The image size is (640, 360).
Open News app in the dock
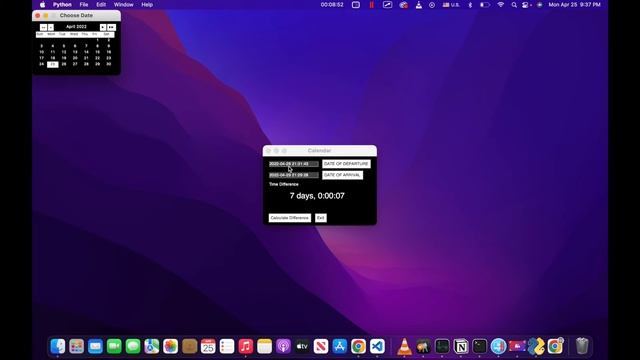[321, 346]
